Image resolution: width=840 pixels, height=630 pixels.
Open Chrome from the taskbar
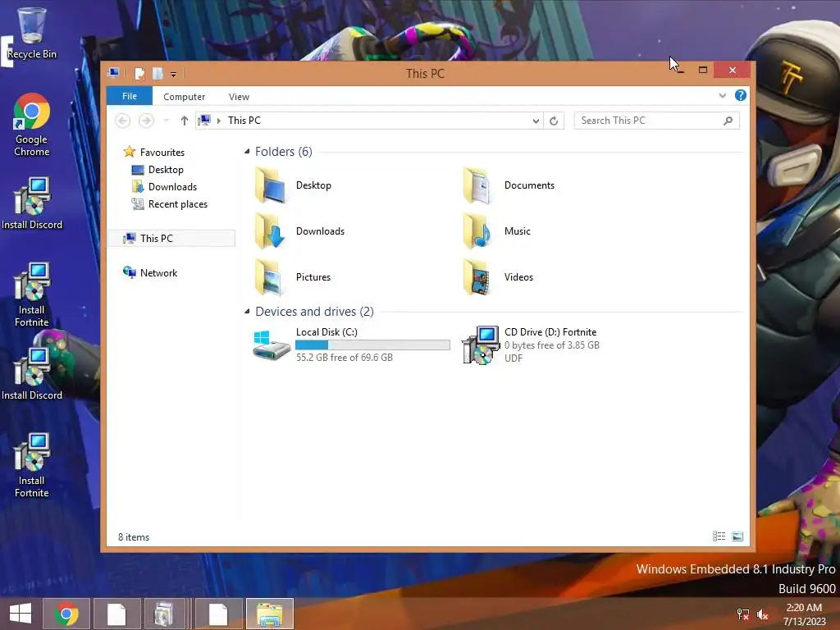click(x=66, y=614)
